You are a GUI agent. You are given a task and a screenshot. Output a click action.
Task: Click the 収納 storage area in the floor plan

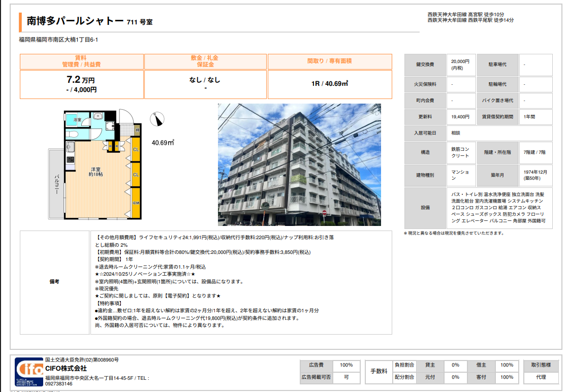(136, 203)
